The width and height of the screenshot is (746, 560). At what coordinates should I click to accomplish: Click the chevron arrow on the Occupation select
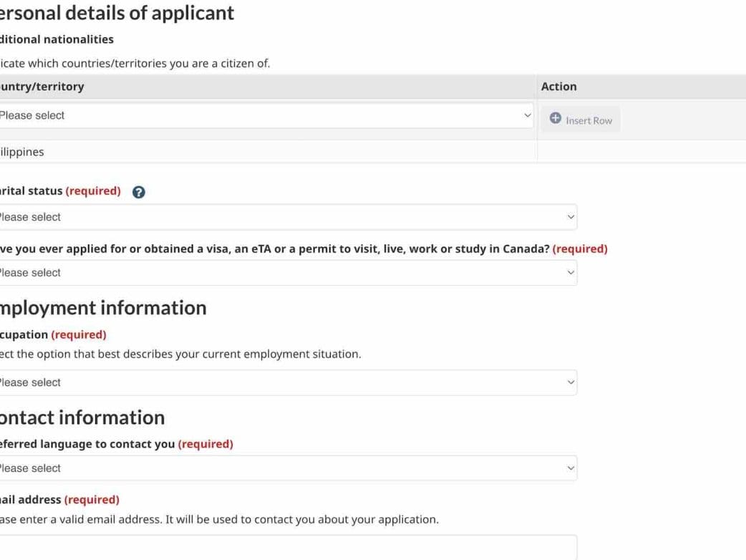(571, 382)
